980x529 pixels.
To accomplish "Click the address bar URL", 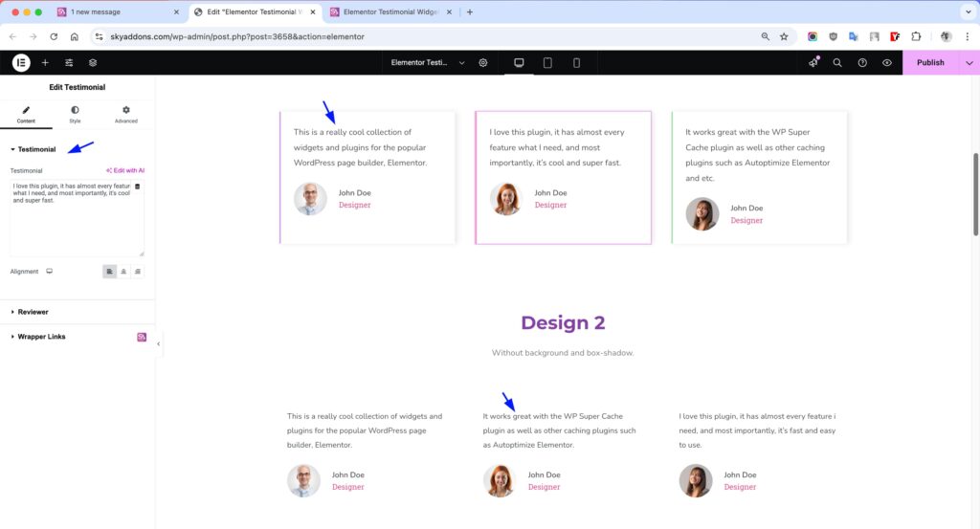I will coord(237,37).
